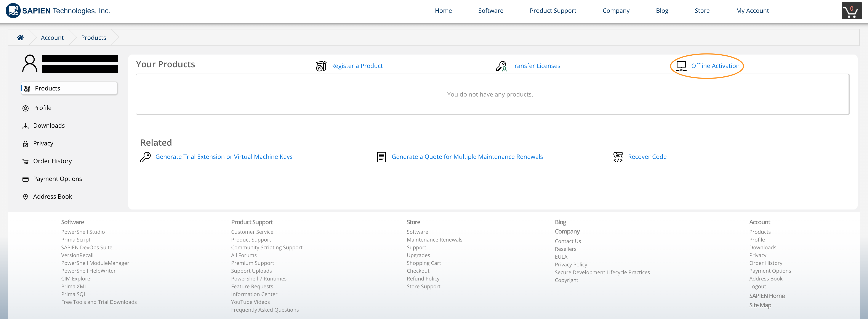
Task: Open Contact Us footer link
Action: [x=568, y=241]
